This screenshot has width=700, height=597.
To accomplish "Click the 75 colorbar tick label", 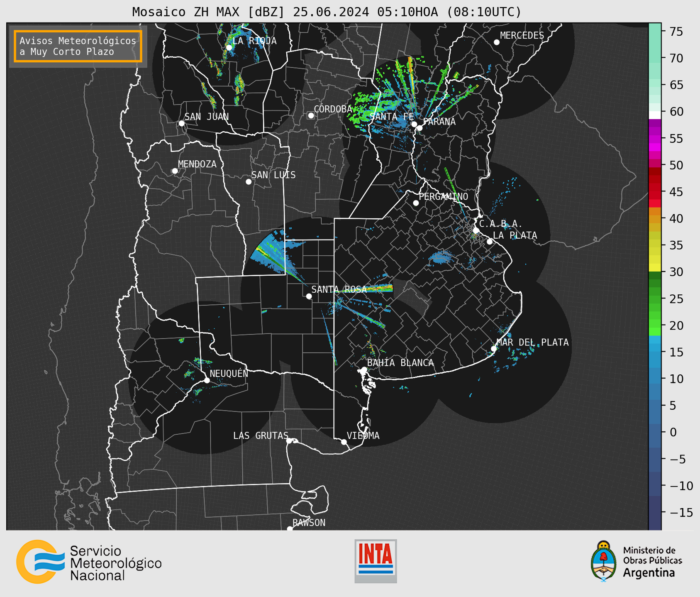I will tap(676, 32).
